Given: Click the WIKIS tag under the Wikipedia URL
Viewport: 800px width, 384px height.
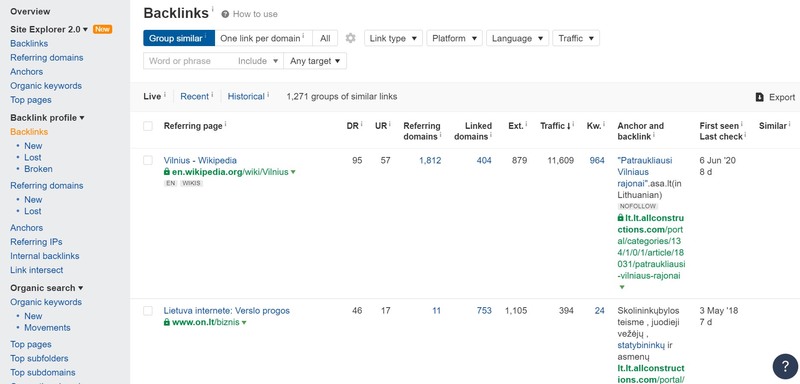Looking at the screenshot, I should 191,184.
